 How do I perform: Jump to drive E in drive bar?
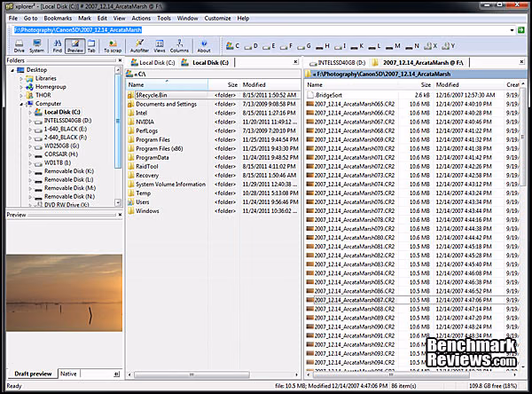[x=269, y=46]
